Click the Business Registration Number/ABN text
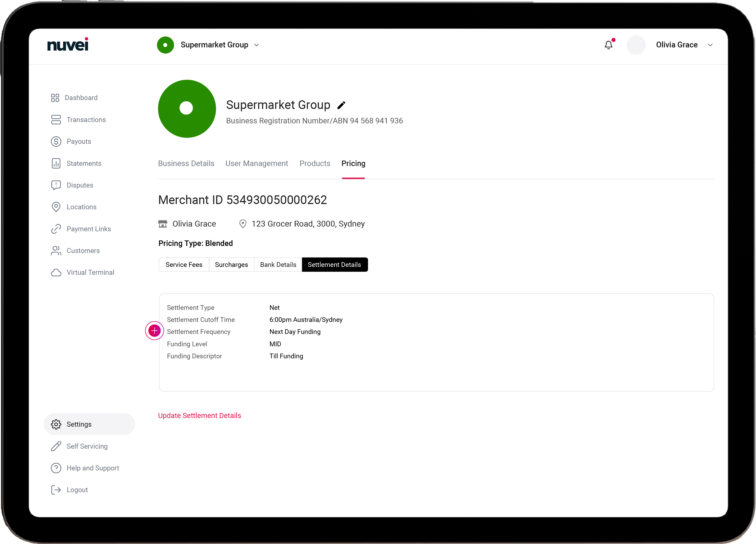 click(315, 121)
